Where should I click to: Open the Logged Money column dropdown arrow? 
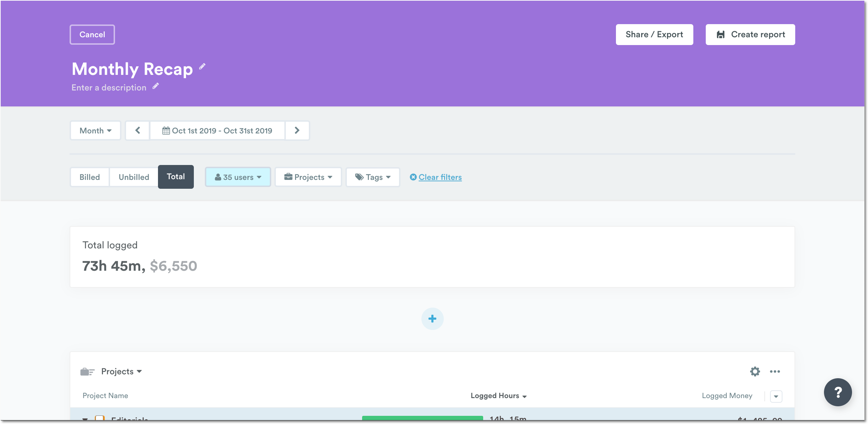[x=776, y=396]
